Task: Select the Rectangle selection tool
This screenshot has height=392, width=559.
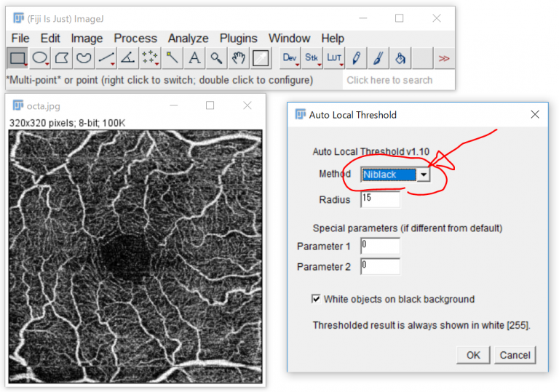Action: [17, 58]
